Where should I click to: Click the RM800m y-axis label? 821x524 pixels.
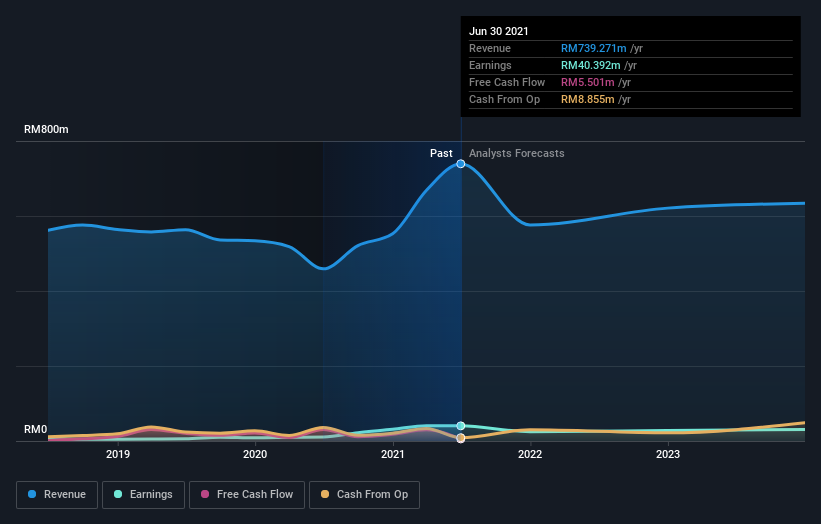[x=46, y=129]
